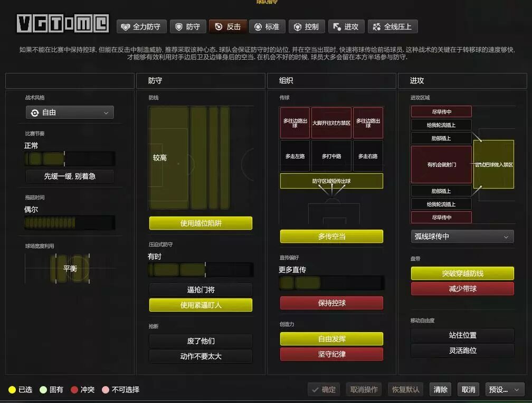Pick the 标准 mentality icon

(x=267, y=26)
